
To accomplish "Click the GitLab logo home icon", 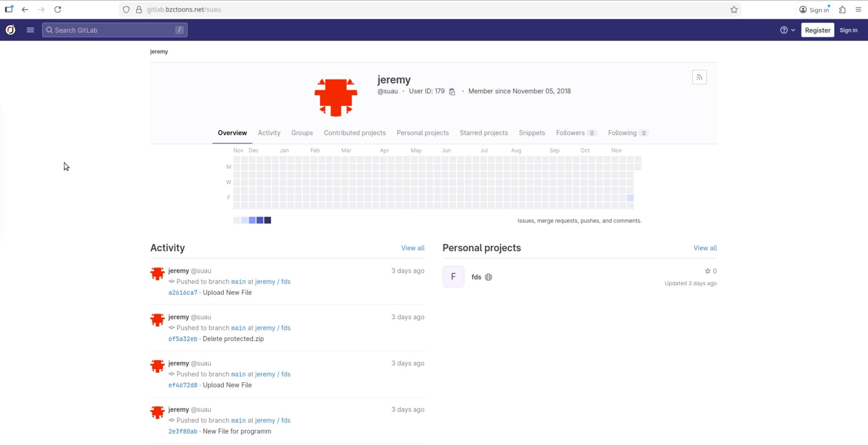I will pyautogui.click(x=11, y=30).
